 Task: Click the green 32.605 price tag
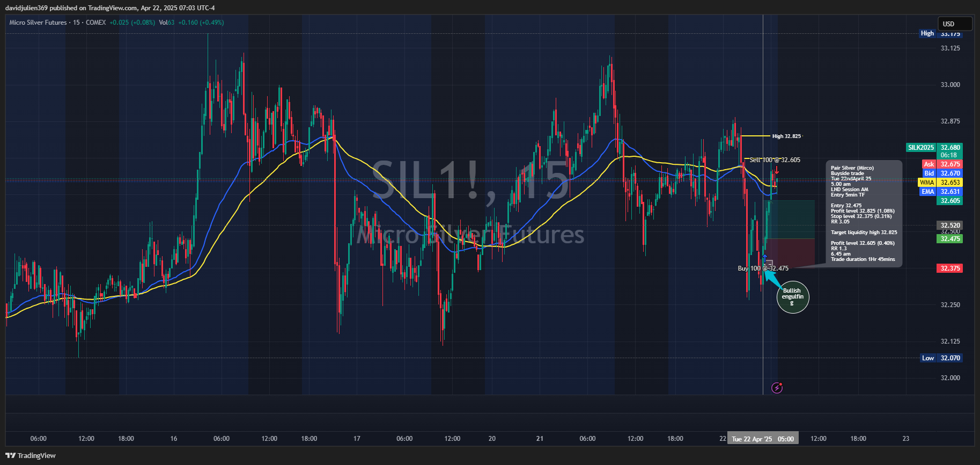[x=949, y=201]
